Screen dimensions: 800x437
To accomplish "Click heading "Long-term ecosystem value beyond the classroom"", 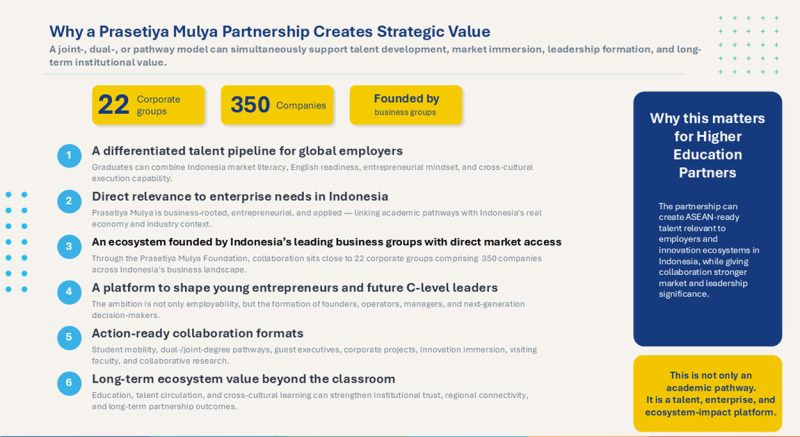I will (x=243, y=379).
